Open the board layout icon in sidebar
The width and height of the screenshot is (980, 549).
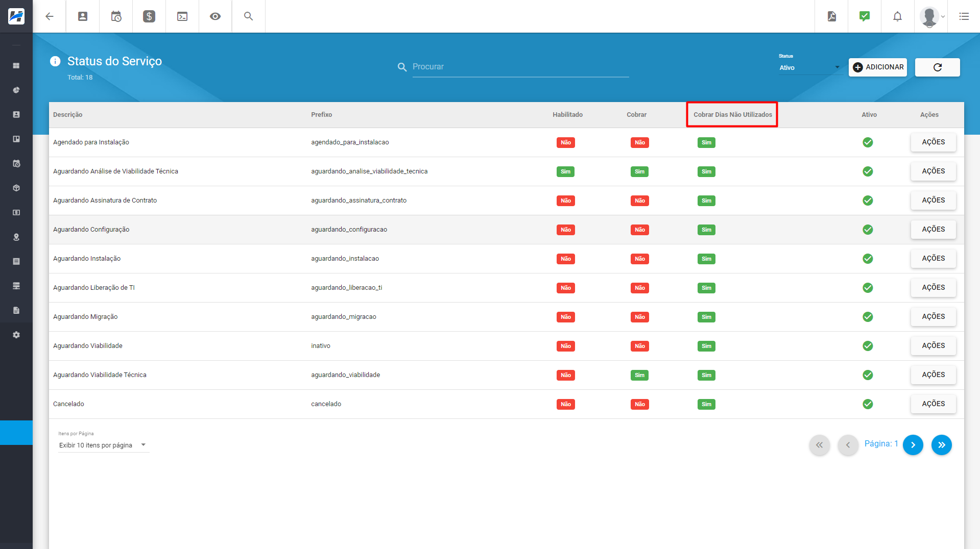pos(16,139)
